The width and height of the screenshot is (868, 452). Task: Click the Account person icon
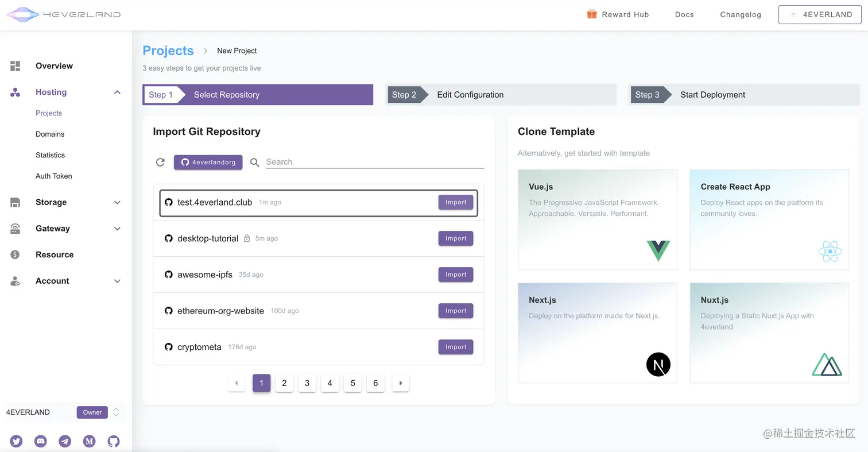click(x=15, y=281)
